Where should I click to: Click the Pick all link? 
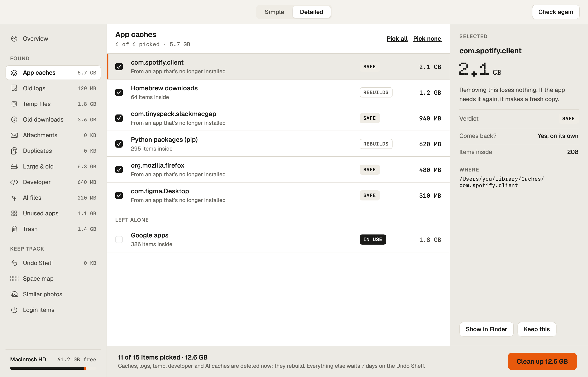coord(397,39)
